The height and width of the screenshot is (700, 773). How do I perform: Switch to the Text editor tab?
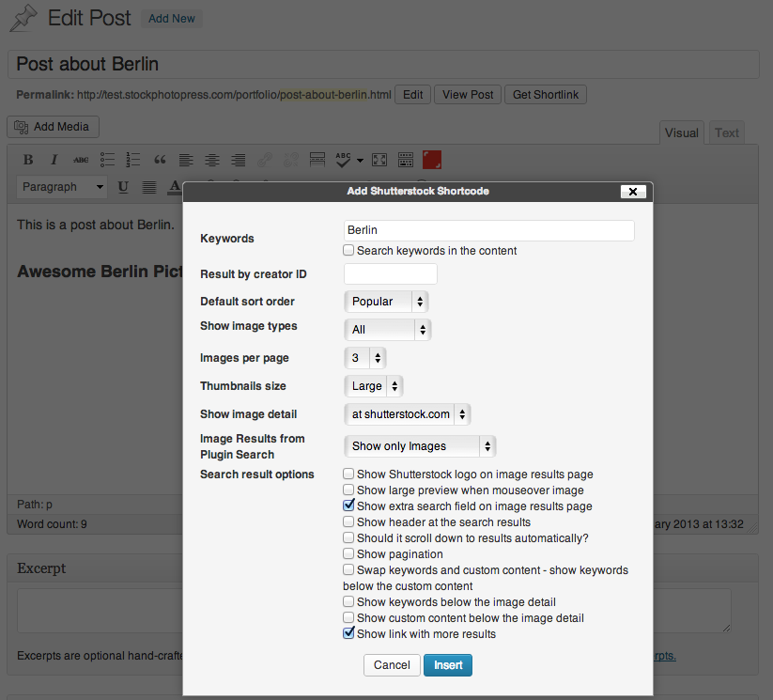tap(727, 132)
